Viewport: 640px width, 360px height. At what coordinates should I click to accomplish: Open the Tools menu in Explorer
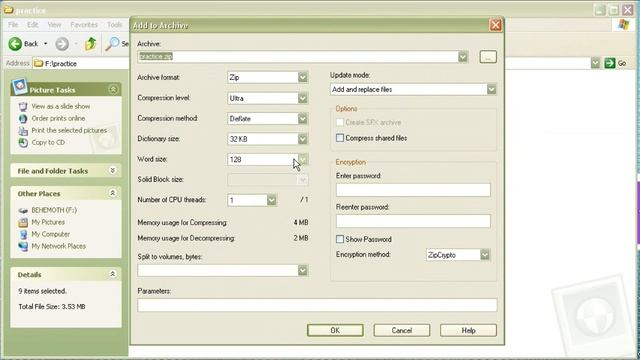(115, 25)
